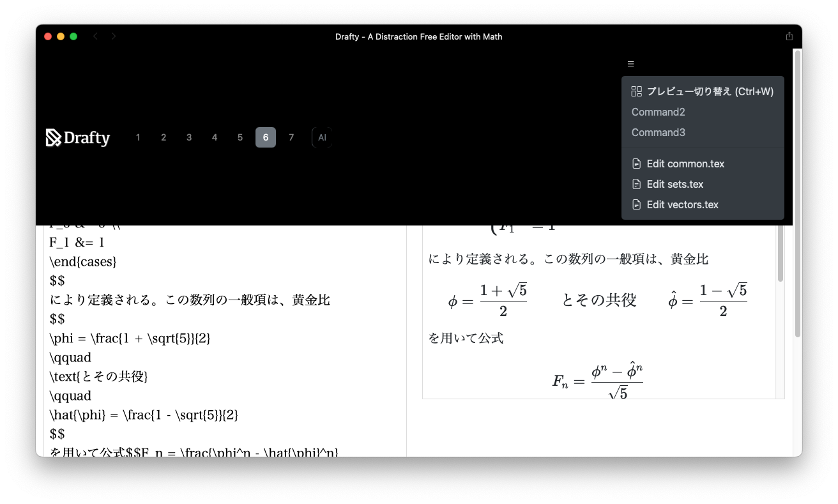
Task: Click the preview toggle grid icon
Action: [x=636, y=91]
